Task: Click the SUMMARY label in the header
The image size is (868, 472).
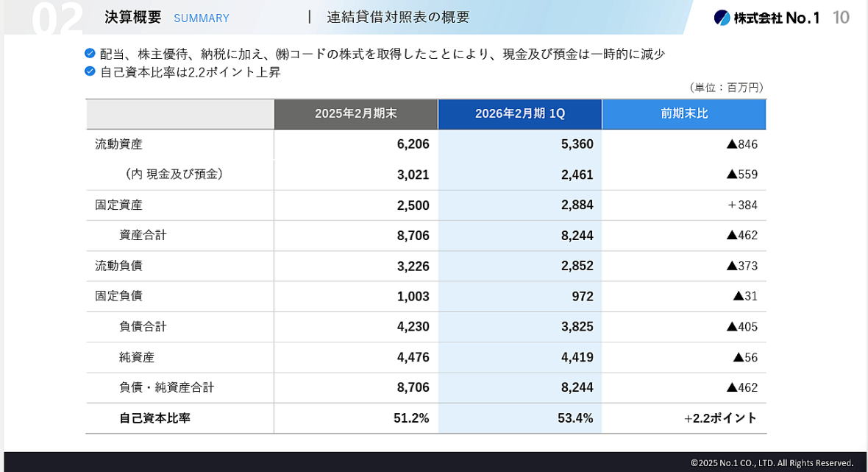Action: click(x=202, y=18)
